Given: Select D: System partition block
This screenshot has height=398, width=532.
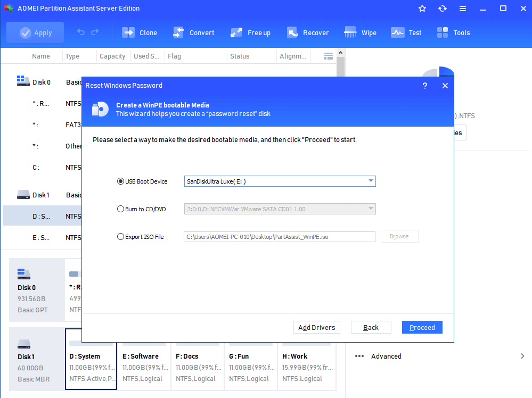Looking at the screenshot, I should click(91, 359).
